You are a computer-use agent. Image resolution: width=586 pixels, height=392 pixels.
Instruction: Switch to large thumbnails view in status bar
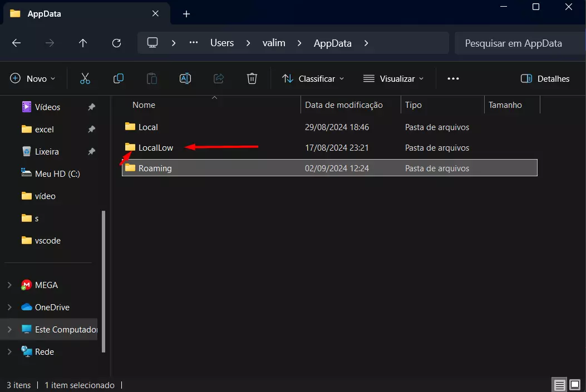click(575, 385)
